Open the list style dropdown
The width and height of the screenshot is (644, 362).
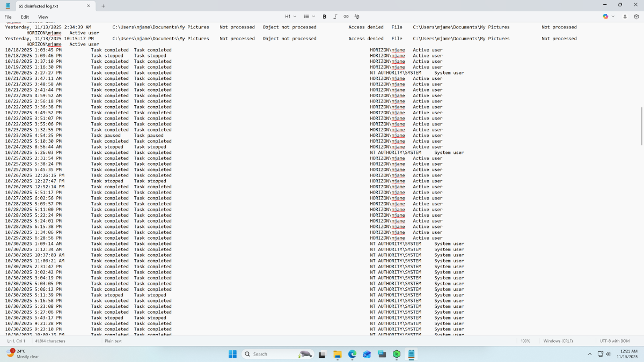click(309, 17)
